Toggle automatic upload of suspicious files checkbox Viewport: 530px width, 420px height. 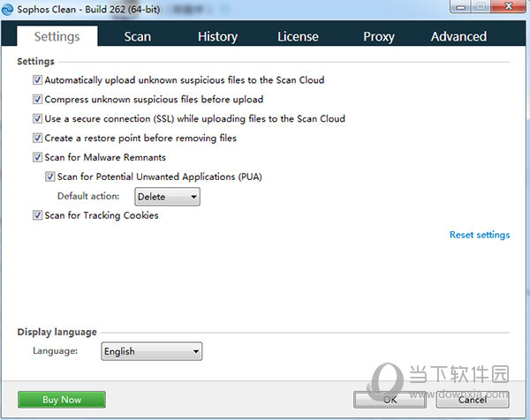click(37, 80)
